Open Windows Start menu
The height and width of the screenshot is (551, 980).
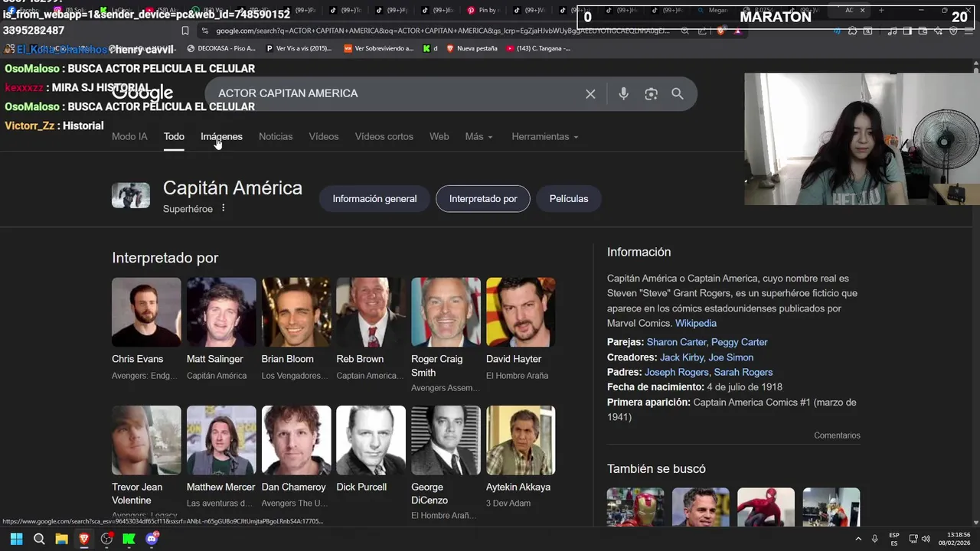tap(16, 539)
